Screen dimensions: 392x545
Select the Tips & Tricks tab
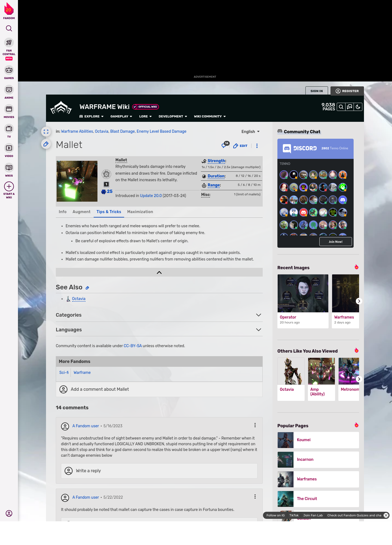click(109, 212)
